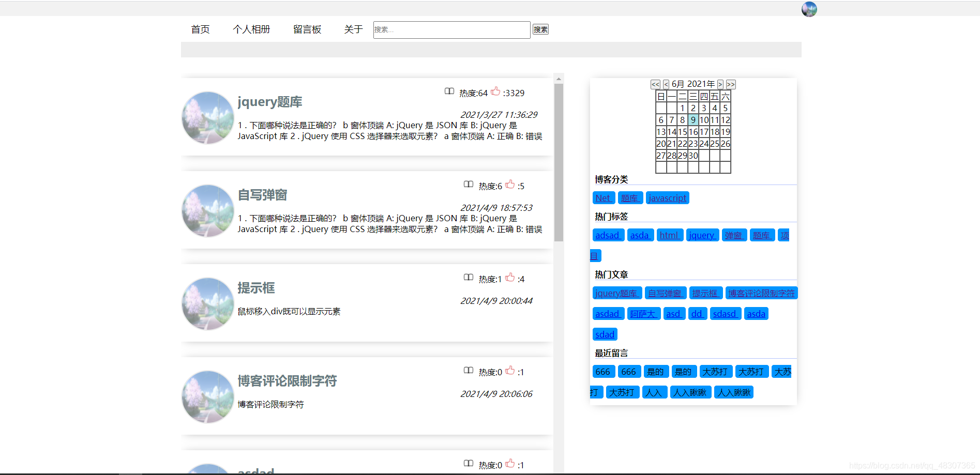Click the book icon on 博客评论限制字符 post

click(x=469, y=371)
